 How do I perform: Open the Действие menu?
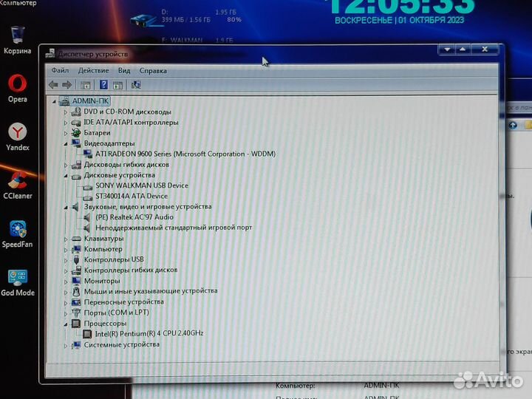click(93, 71)
